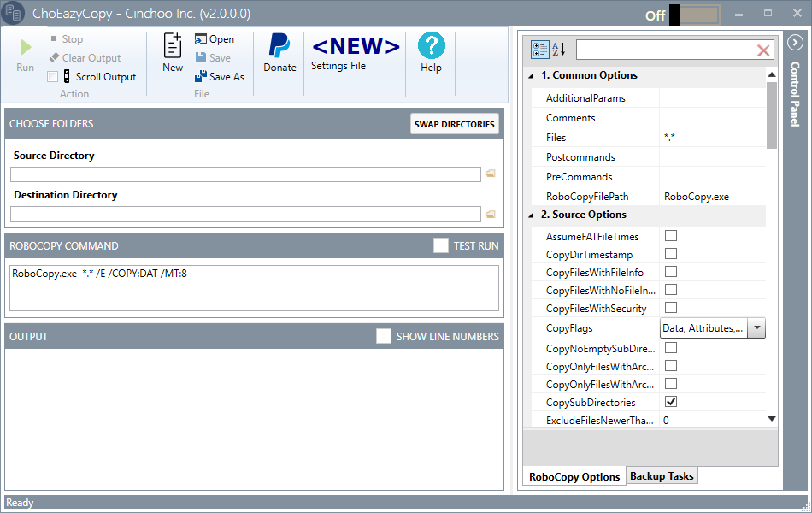The image size is (812, 513).
Task: Open the CopyFlags dropdown arrow
Action: (756, 328)
